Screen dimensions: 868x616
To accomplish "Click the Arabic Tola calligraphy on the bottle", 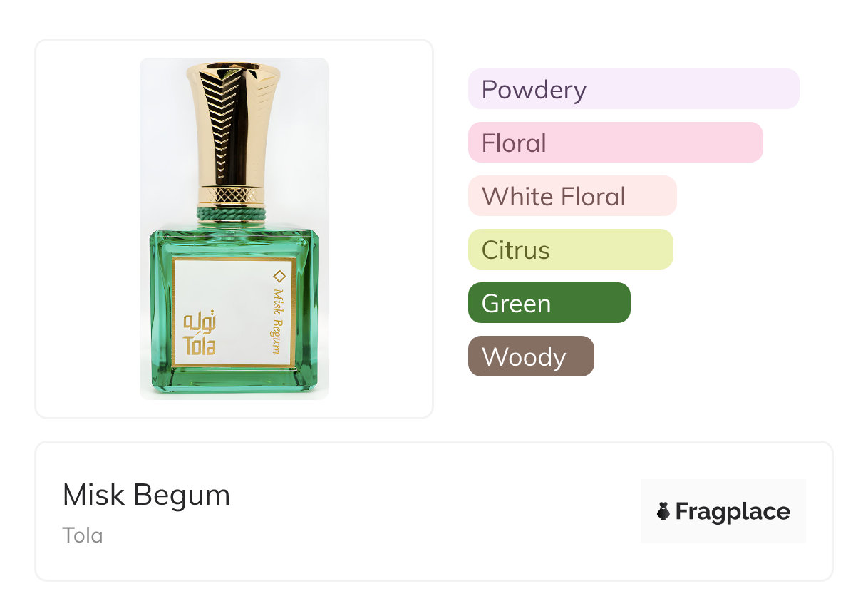I will click(200, 322).
